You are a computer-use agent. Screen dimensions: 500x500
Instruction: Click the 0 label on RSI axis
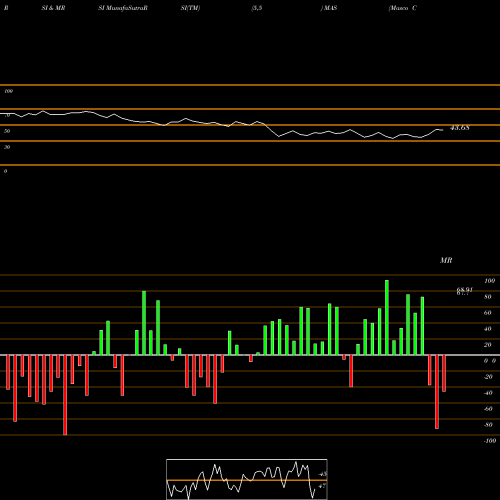pos(5,171)
